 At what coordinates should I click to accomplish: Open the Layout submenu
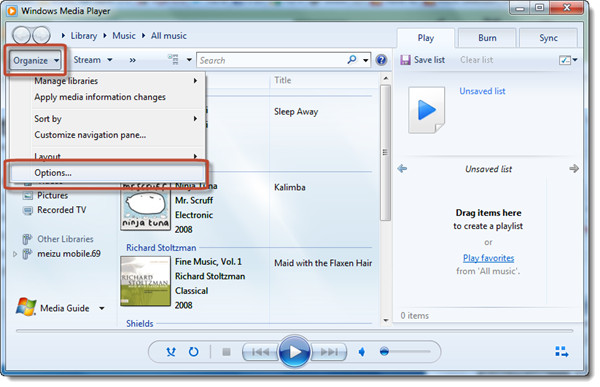(108, 156)
